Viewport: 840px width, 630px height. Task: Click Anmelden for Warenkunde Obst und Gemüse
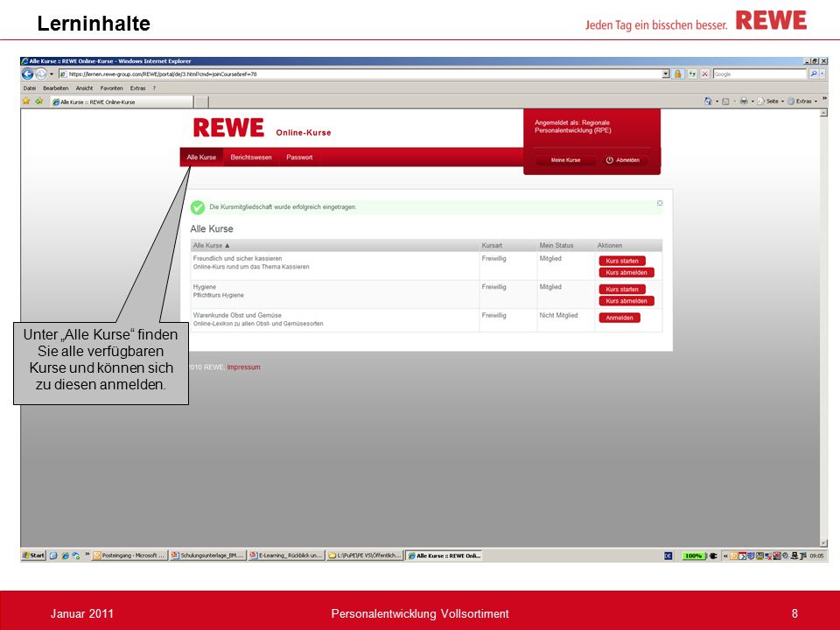[x=619, y=318]
